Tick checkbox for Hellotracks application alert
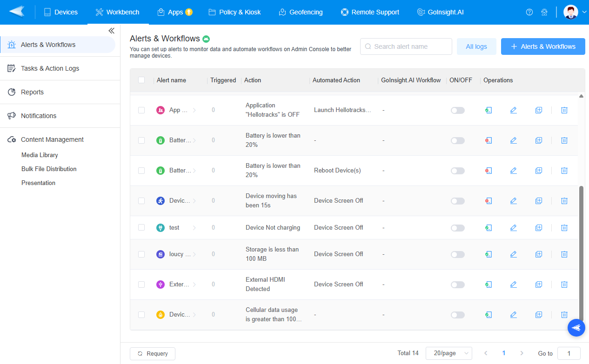Screen dimensions: 589x364 [141, 110]
